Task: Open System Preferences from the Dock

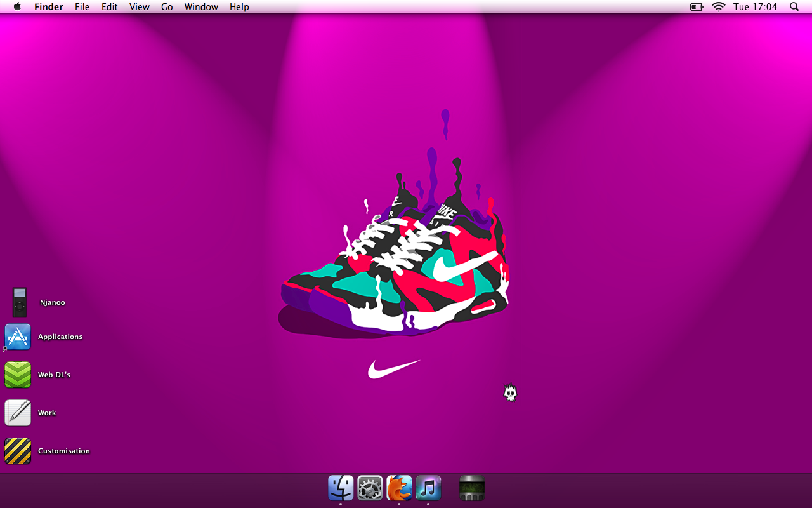Action: (370, 488)
